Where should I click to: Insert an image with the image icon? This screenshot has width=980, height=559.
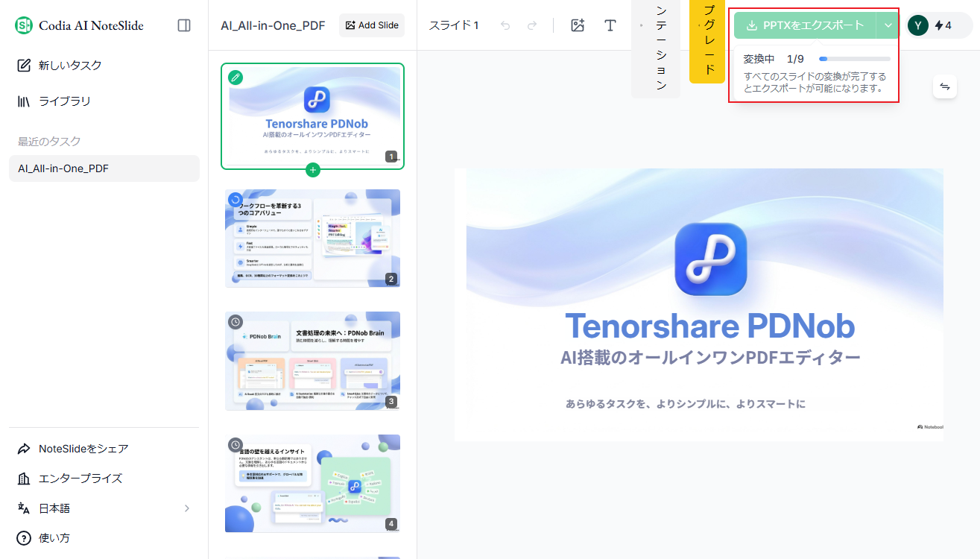(578, 25)
